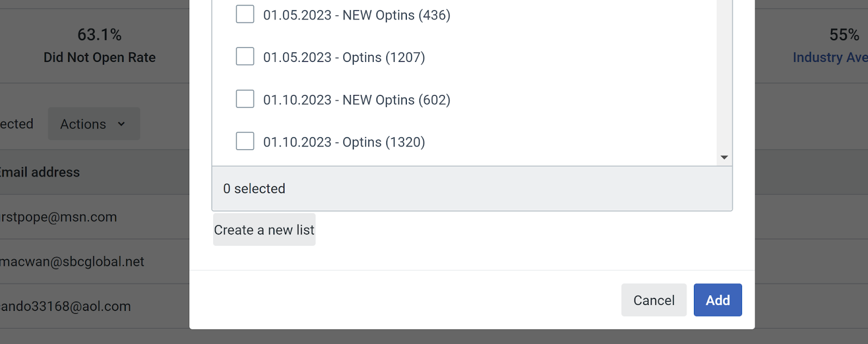Open the Actions dropdown menu
The image size is (868, 344).
[94, 124]
